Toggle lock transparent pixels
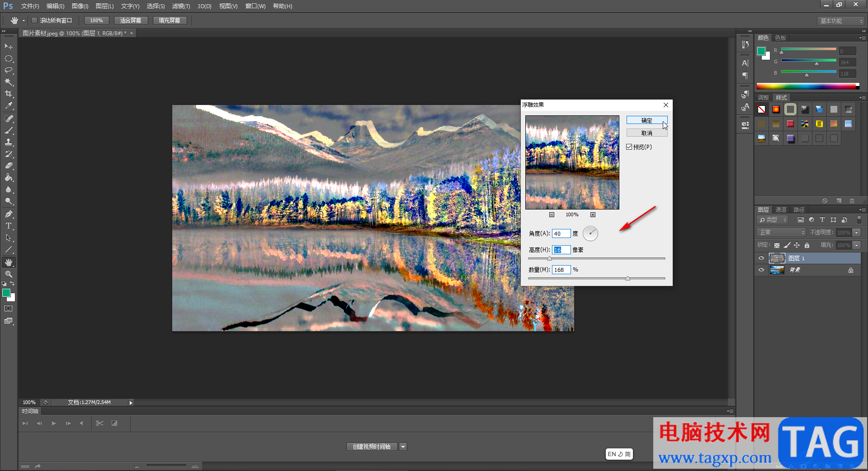Viewport: 868px width, 471px height. (777, 245)
